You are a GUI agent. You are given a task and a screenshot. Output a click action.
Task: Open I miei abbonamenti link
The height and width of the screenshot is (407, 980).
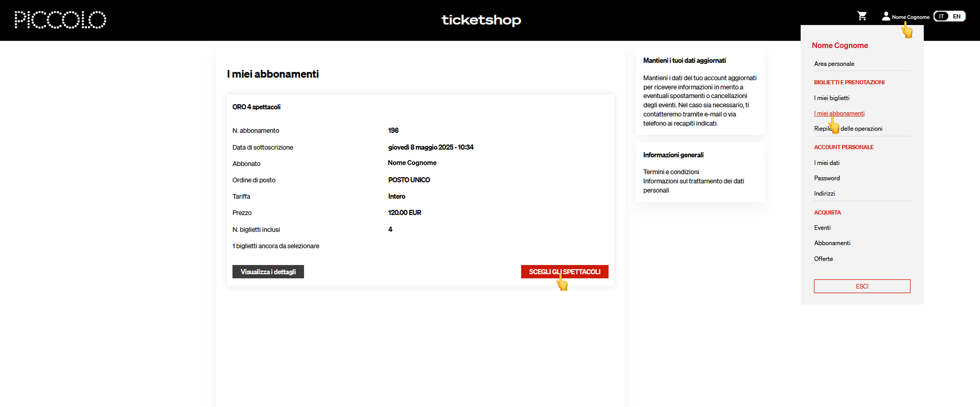tap(839, 113)
